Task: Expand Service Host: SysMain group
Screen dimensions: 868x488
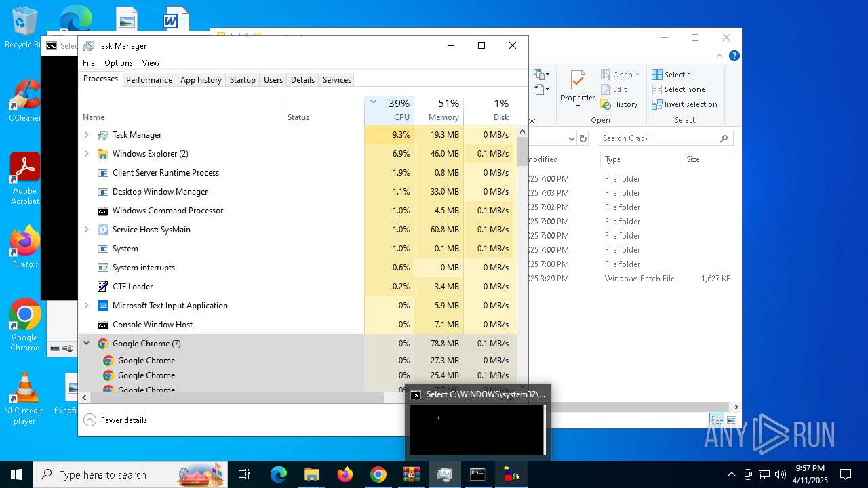Action: [86, 230]
